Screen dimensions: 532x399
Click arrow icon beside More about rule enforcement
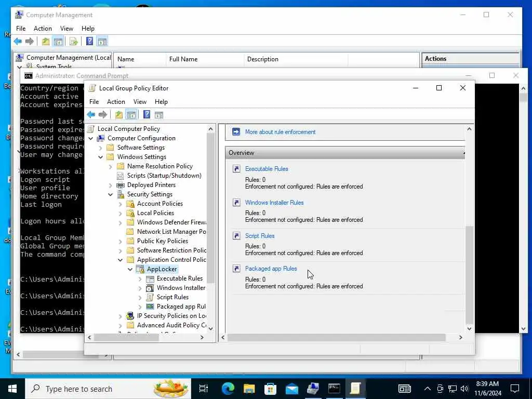236,131
